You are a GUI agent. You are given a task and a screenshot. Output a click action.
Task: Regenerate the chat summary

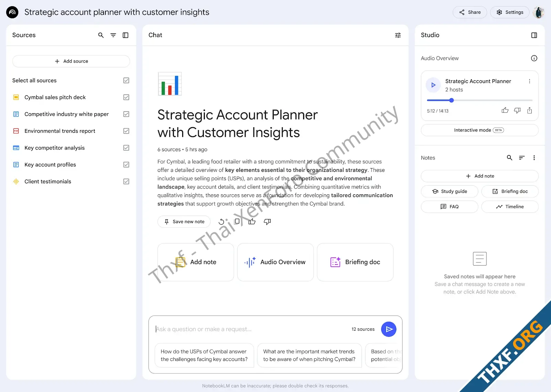(221, 222)
